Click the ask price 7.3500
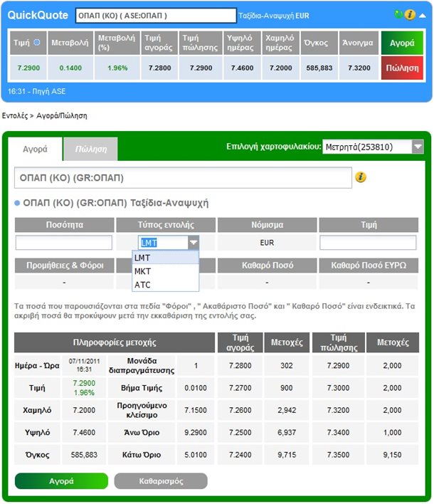 [x=338, y=455]
